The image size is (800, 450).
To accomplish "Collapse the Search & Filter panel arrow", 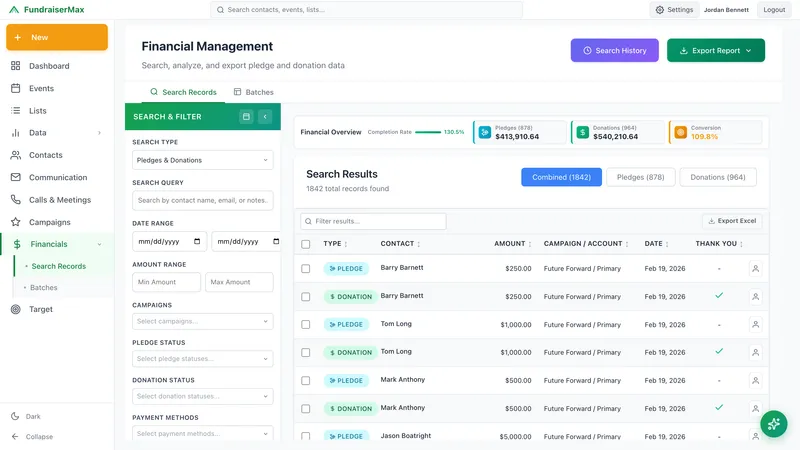I will pyautogui.click(x=265, y=117).
